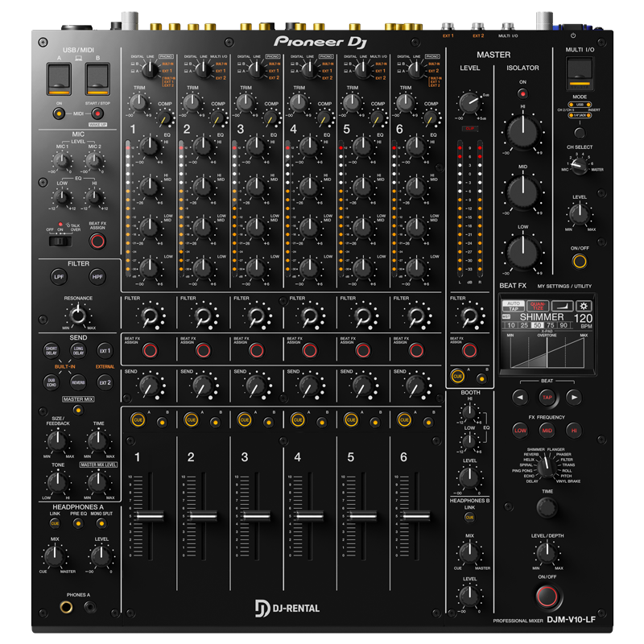The image size is (644, 644).
Task: Enable master section BEAT FX ASSIGN
Action: click(469, 350)
